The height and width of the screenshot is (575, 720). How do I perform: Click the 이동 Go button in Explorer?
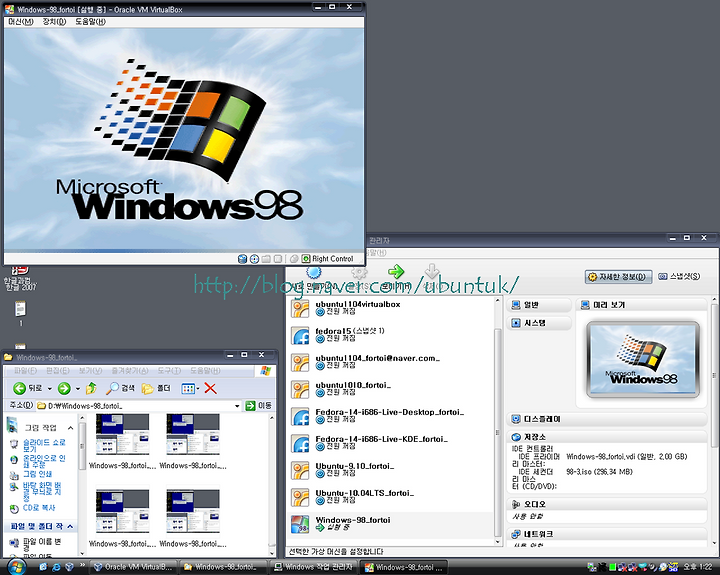point(259,406)
